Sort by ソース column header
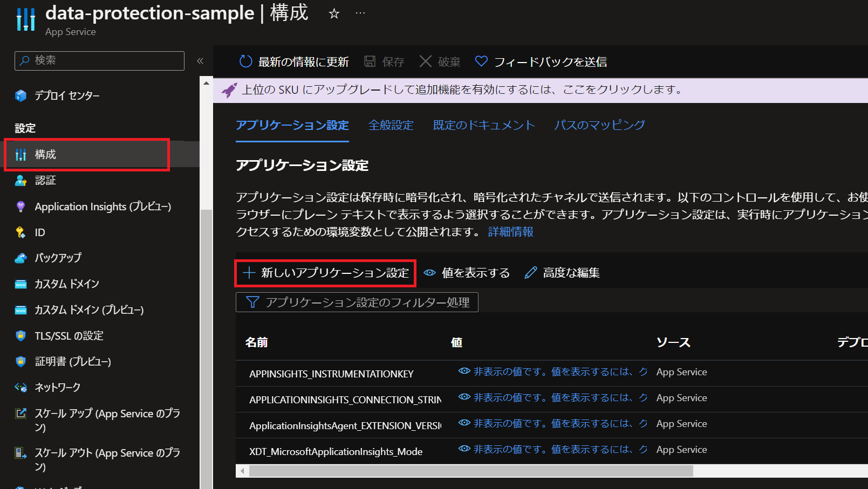 (x=673, y=342)
